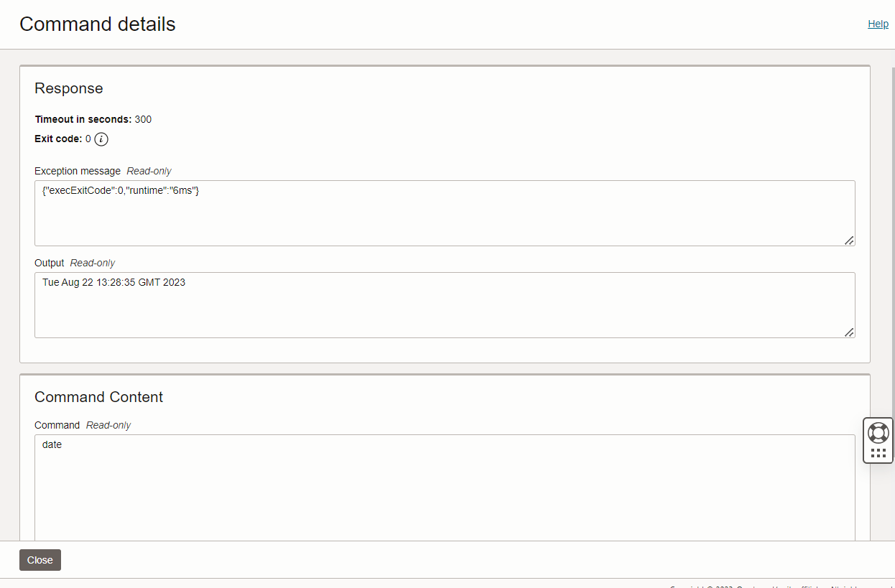Image resolution: width=895 pixels, height=588 pixels.
Task: Click the Command Content section header
Action: 99,396
